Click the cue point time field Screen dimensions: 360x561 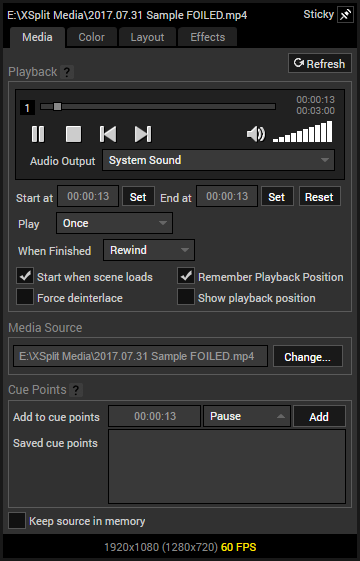click(155, 416)
